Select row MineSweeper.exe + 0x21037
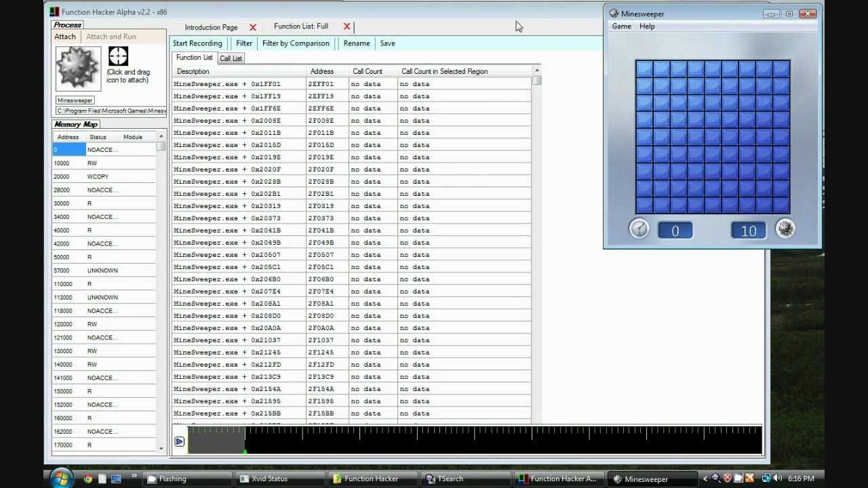 pyautogui.click(x=351, y=340)
